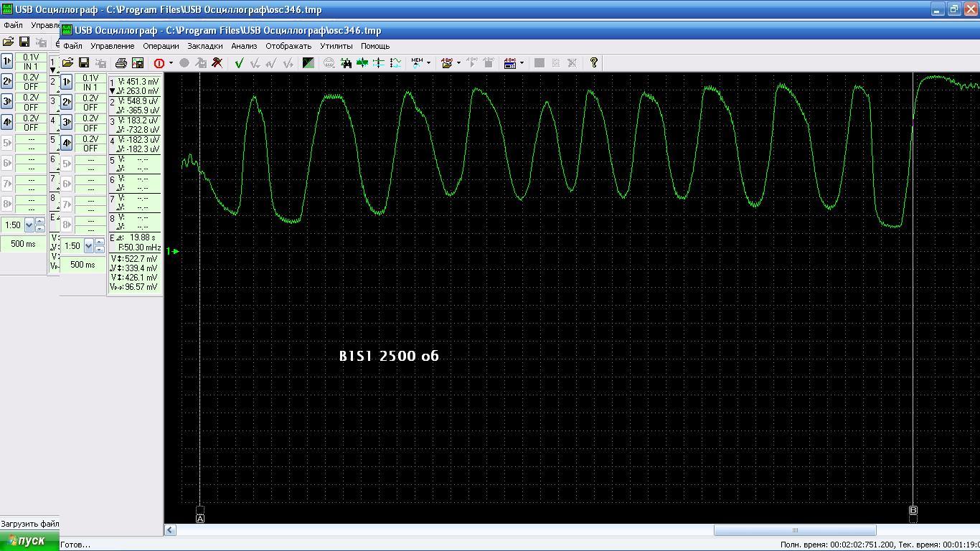The height and width of the screenshot is (551, 980).
Task: Select the B cursor marker on the graph
Action: click(913, 511)
